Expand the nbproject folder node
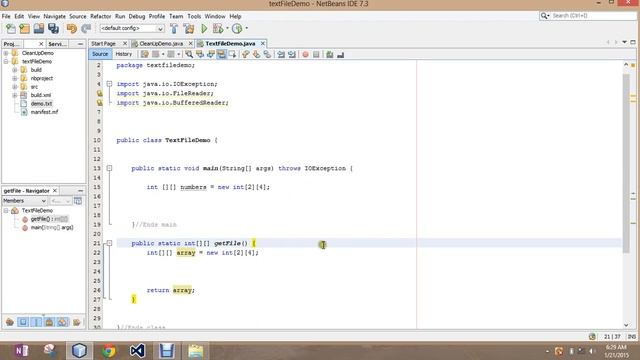The width and height of the screenshot is (640, 360). click(x=15, y=78)
